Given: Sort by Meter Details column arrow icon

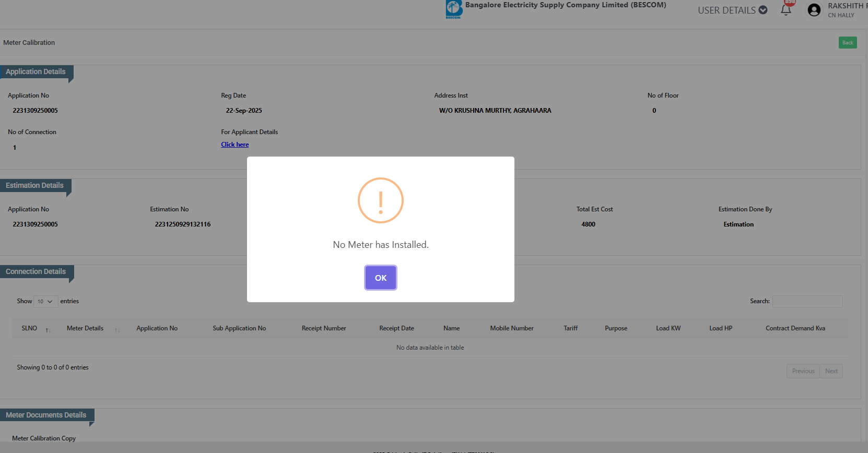Looking at the screenshot, I should coord(118,329).
